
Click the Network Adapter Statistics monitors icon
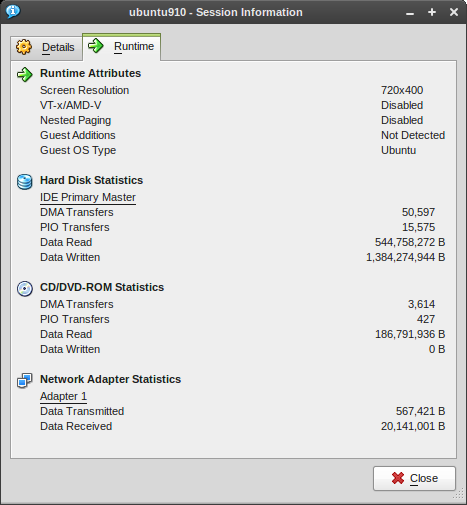25,381
